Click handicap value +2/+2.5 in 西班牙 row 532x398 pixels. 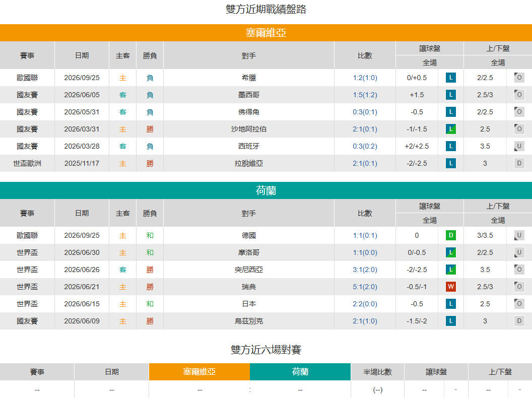[x=417, y=146]
